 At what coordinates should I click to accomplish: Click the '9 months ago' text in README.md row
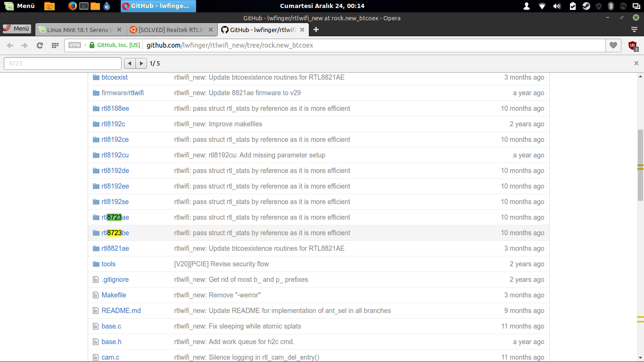click(524, 311)
